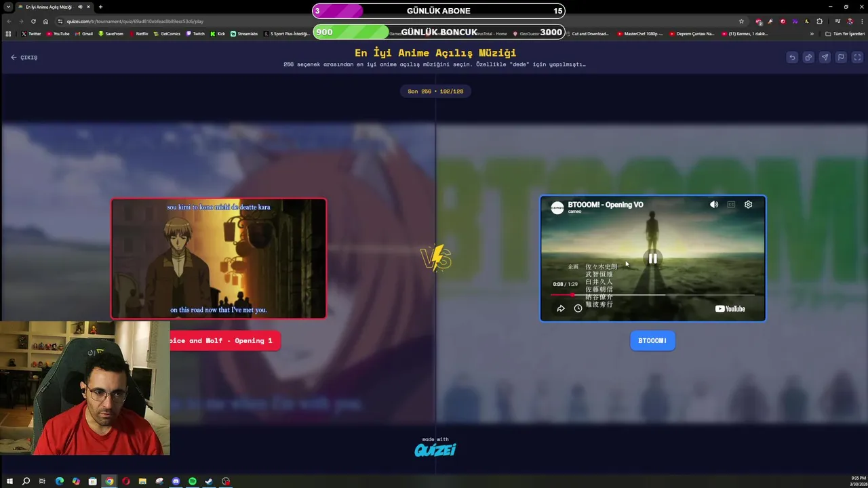Open Task View on the taskbar
Viewport: 868px width, 488px height.
pyautogui.click(x=42, y=481)
